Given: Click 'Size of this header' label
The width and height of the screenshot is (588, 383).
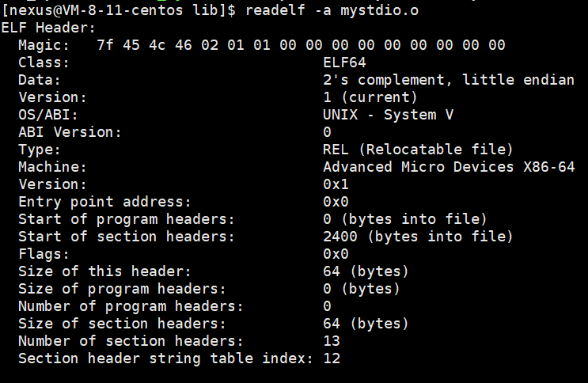Looking at the screenshot, I should click(105, 271).
